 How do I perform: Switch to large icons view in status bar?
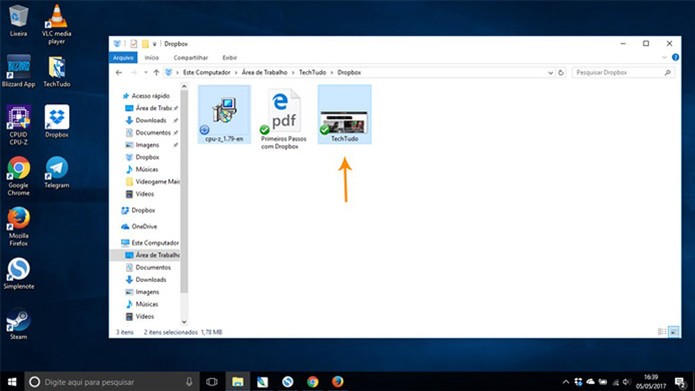click(674, 332)
